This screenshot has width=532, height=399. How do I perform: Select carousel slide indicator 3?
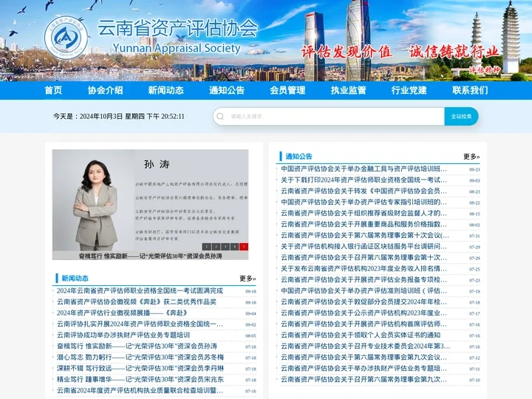225,247
